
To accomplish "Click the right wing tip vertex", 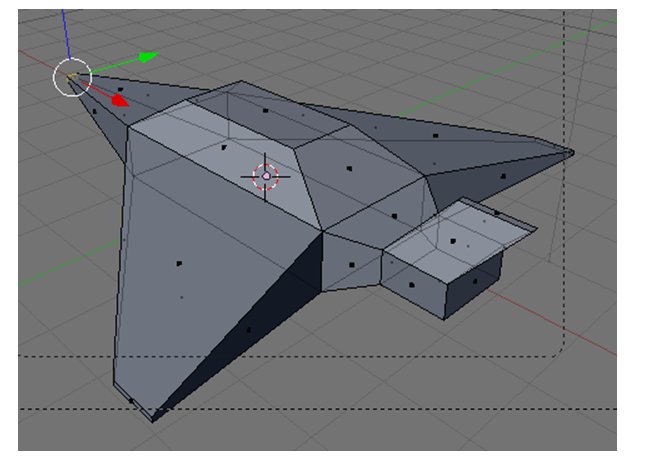I will pyautogui.click(x=572, y=153).
